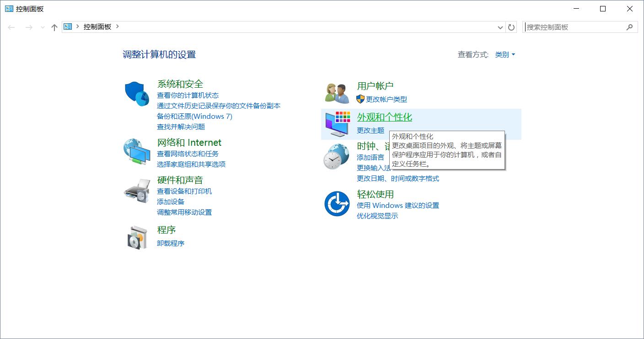Open 选择家庭组和共享选项 link

coord(191,164)
